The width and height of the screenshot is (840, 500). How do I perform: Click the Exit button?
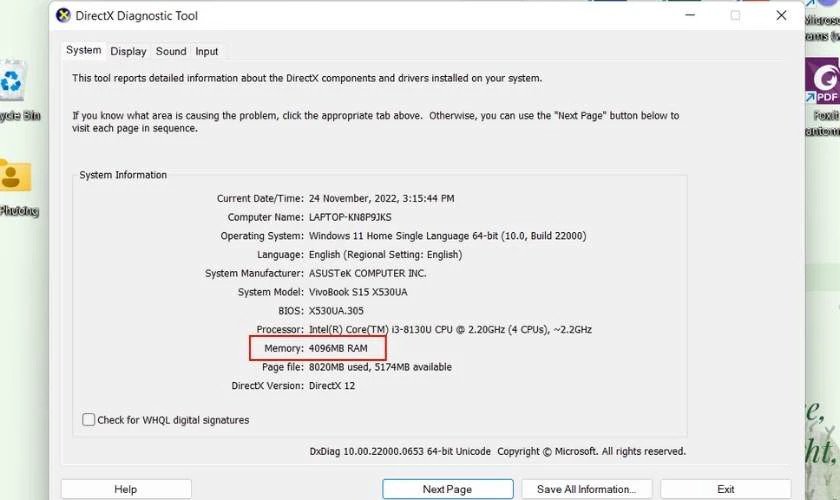pos(725,489)
